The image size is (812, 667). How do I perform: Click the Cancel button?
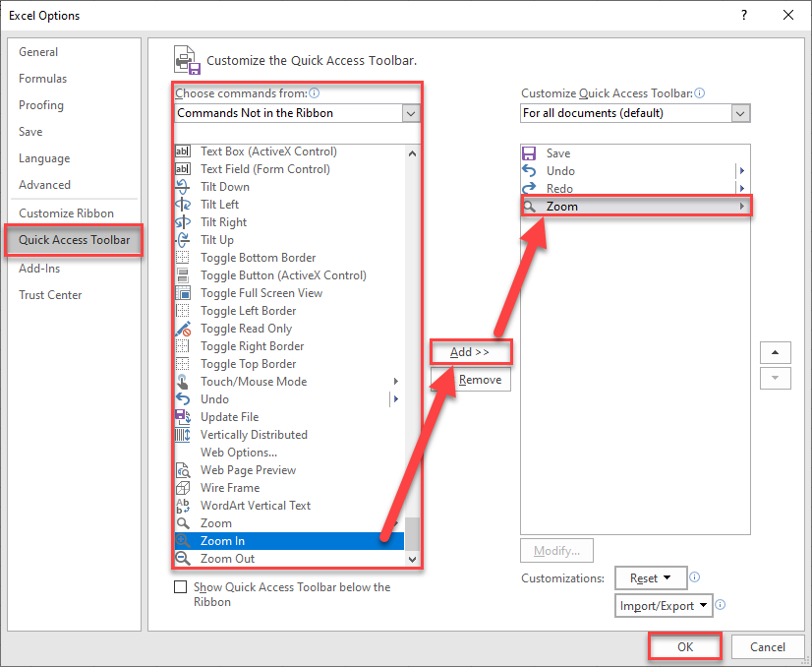point(768,646)
